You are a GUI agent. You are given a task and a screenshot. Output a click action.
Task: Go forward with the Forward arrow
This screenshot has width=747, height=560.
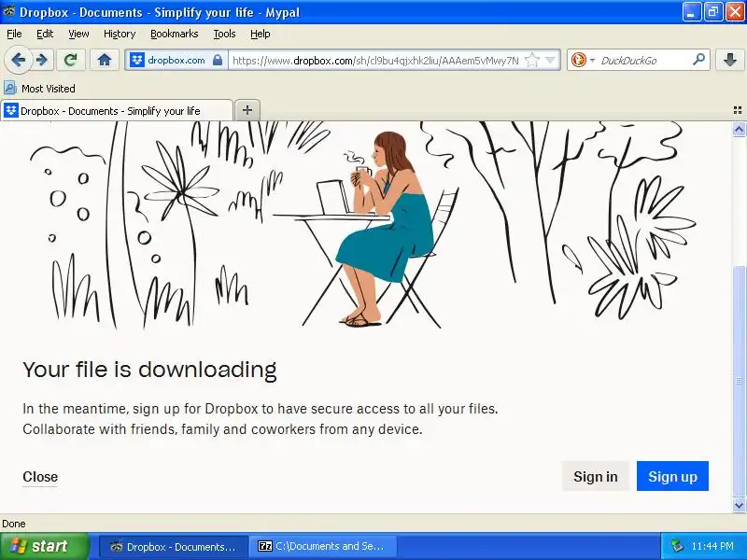(x=42, y=60)
